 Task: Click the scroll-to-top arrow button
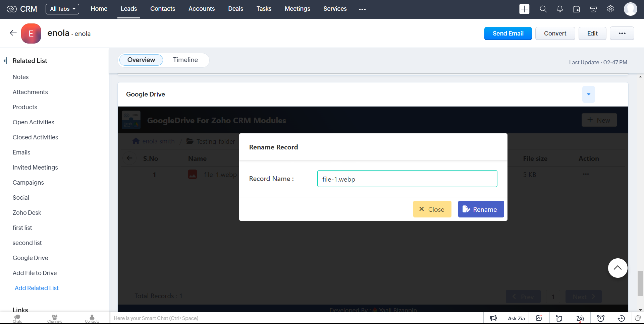pyautogui.click(x=618, y=268)
